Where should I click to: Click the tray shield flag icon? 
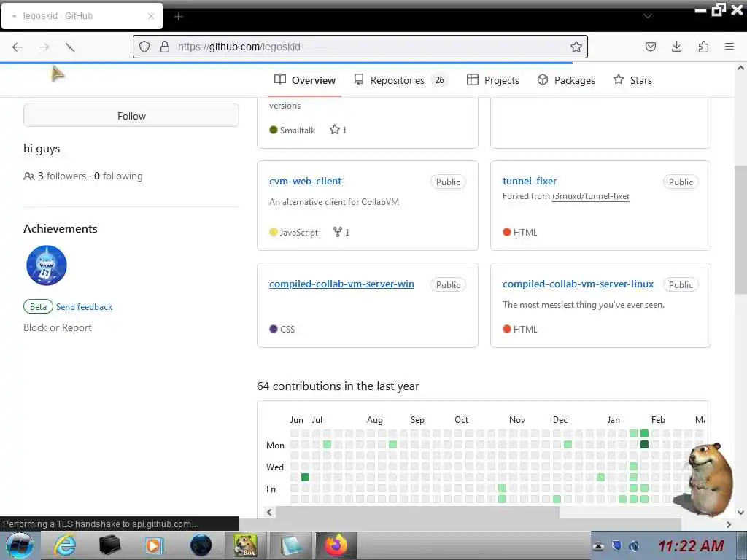616,545
